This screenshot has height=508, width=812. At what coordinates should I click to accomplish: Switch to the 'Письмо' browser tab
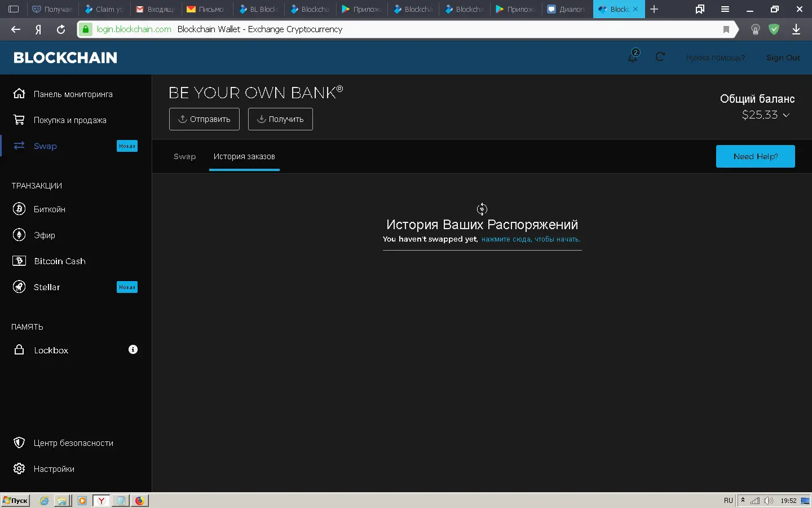(208, 9)
